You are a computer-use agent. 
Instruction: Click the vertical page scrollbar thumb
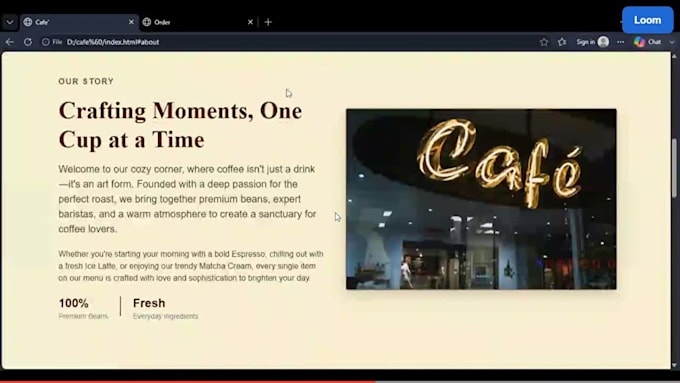(x=674, y=167)
